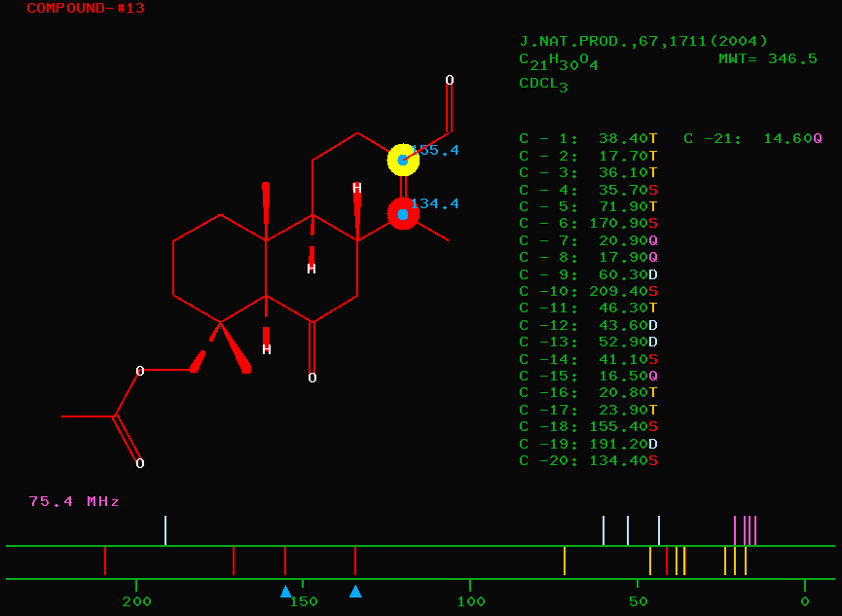Click the COMPOUND-#13 title
Viewport: 842px width, 616px height.
tap(86, 9)
